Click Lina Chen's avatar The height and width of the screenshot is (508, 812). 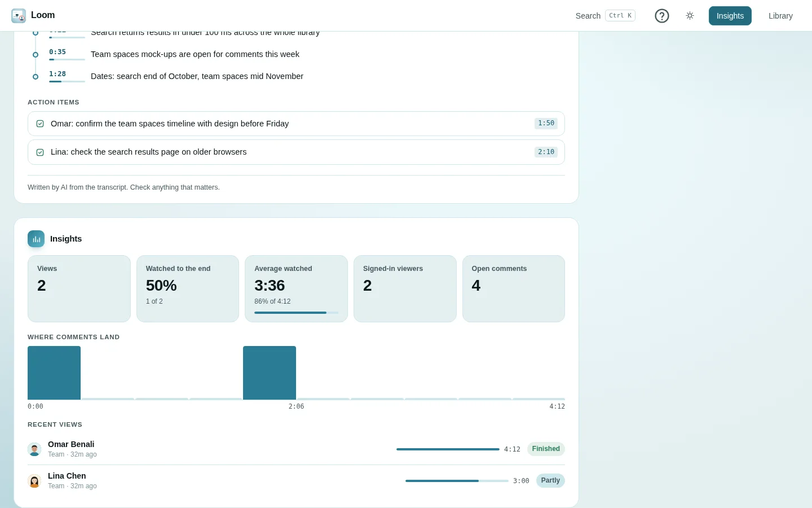point(34,481)
